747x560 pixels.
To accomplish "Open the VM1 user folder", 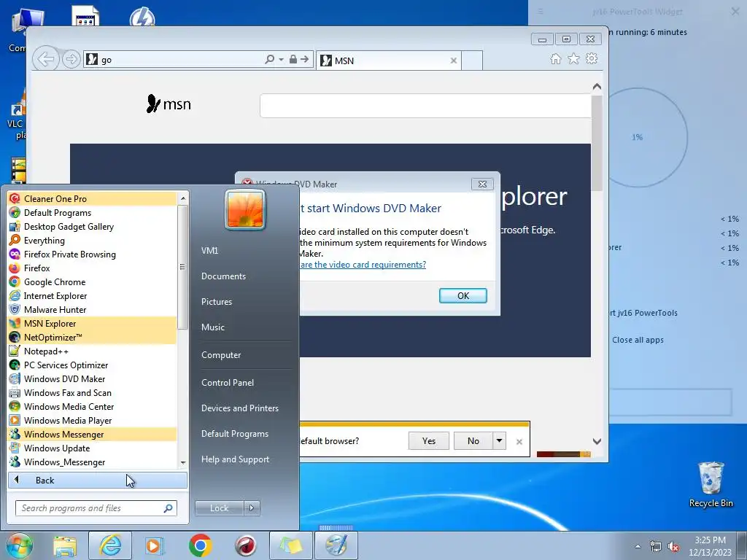I will (209, 251).
